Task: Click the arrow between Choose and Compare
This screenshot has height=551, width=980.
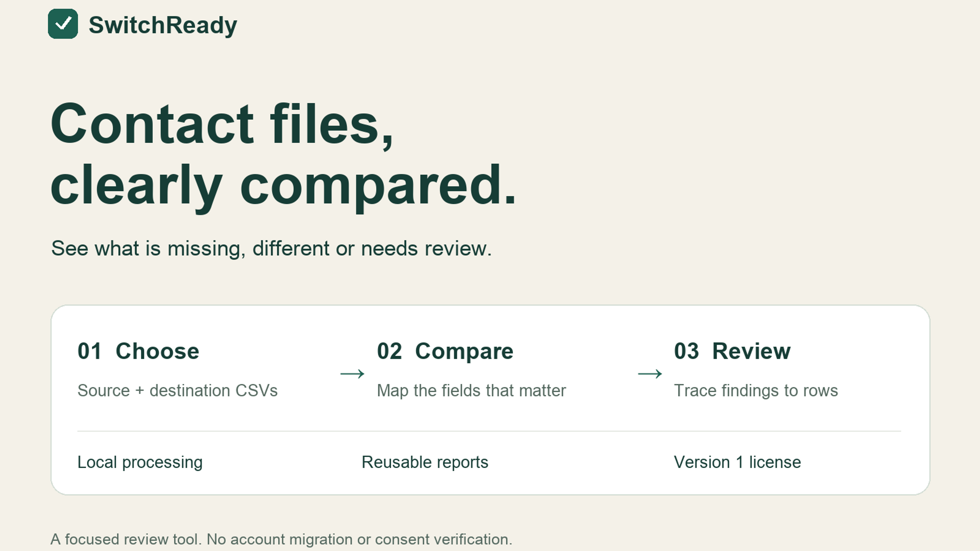Action: [x=352, y=373]
